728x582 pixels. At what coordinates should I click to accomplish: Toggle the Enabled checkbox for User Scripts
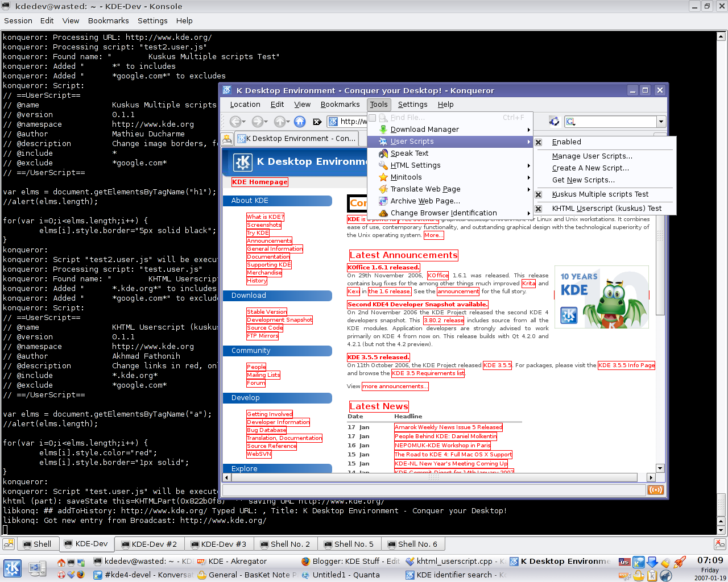pos(539,142)
